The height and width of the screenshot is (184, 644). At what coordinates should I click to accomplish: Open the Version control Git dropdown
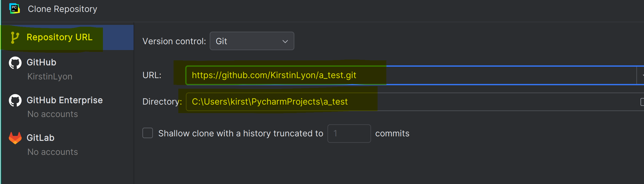(252, 41)
